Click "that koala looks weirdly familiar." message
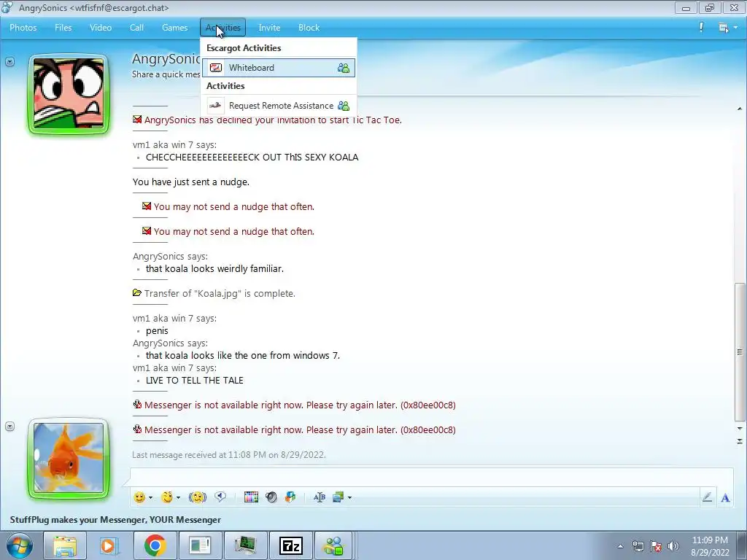The image size is (747, 560). [x=214, y=268]
